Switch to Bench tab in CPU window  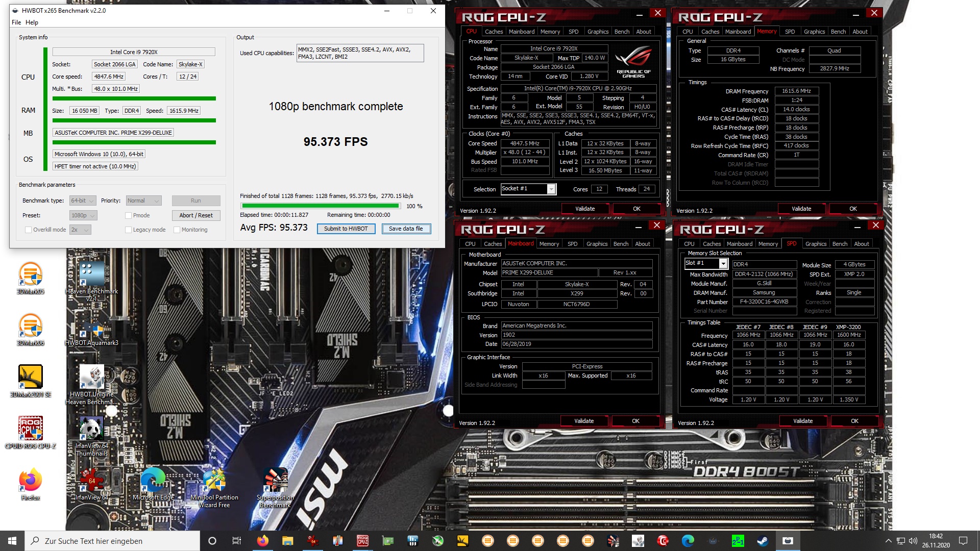click(x=622, y=32)
